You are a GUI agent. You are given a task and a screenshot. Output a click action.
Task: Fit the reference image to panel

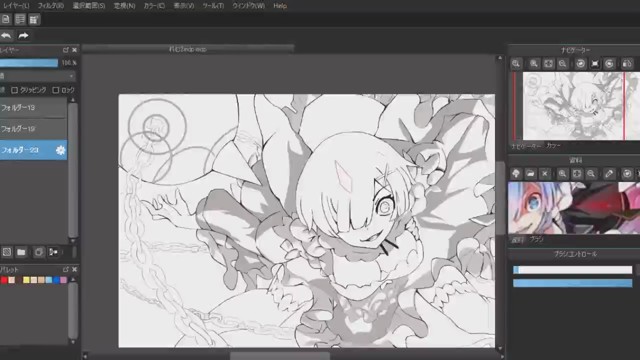click(577, 174)
